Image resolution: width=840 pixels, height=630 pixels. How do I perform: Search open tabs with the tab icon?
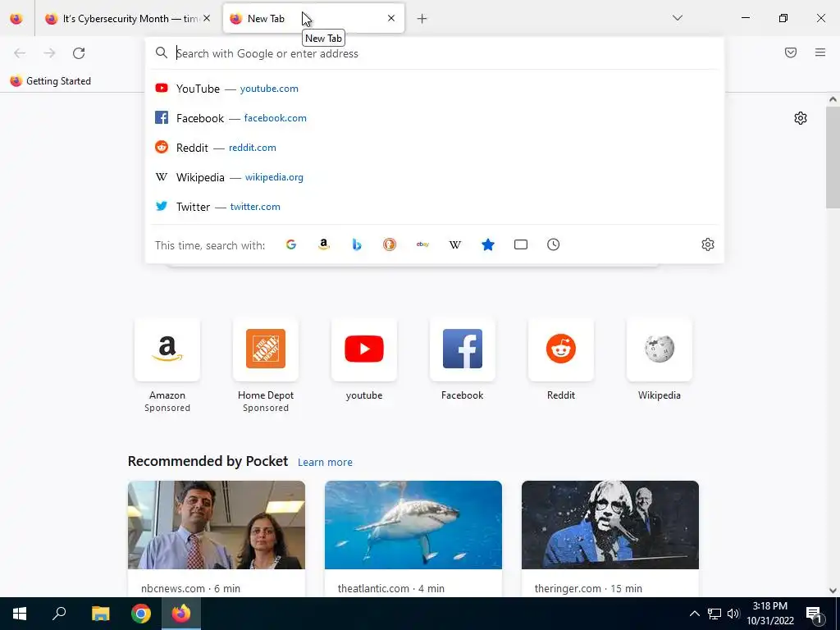tap(521, 244)
